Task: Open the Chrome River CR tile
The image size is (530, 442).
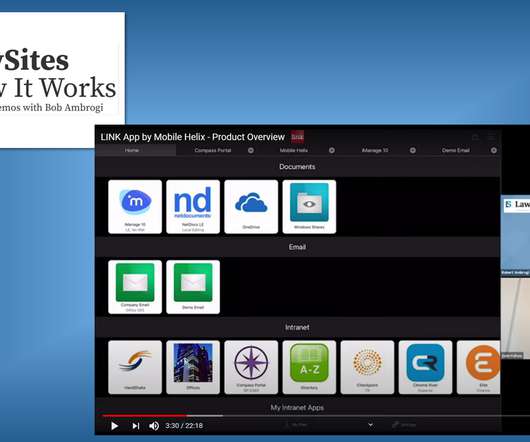Action: coord(426,367)
